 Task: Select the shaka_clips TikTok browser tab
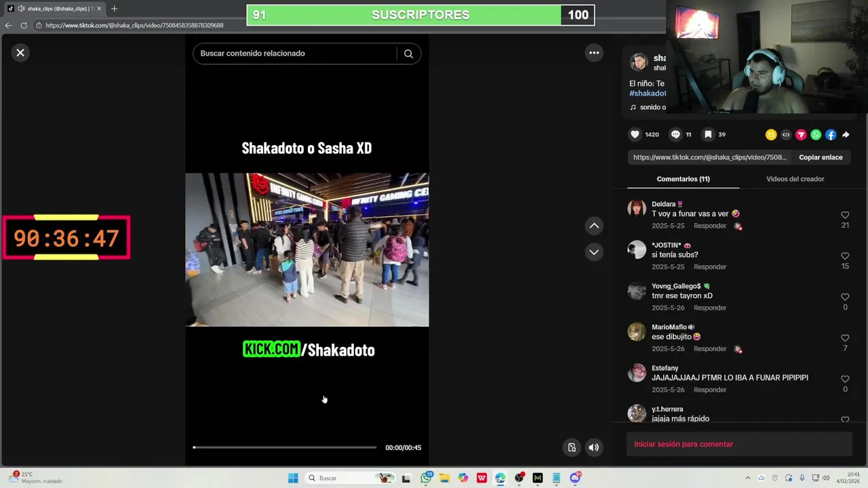[x=54, y=9]
